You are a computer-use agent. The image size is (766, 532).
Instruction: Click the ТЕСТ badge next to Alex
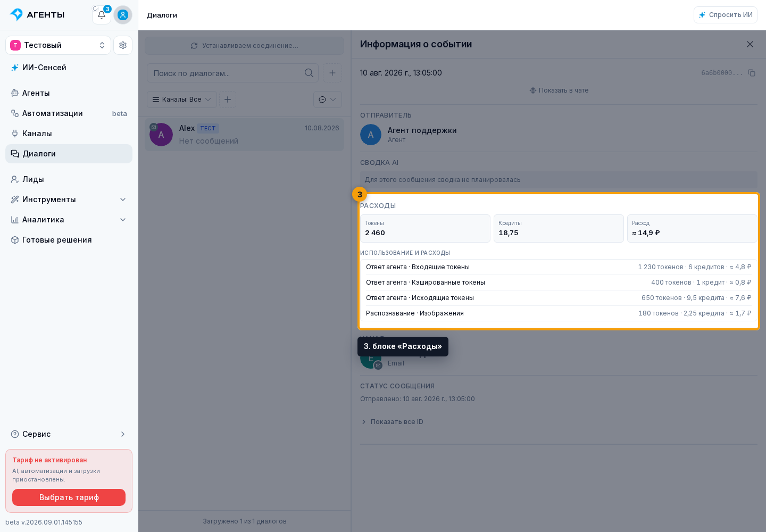208,128
